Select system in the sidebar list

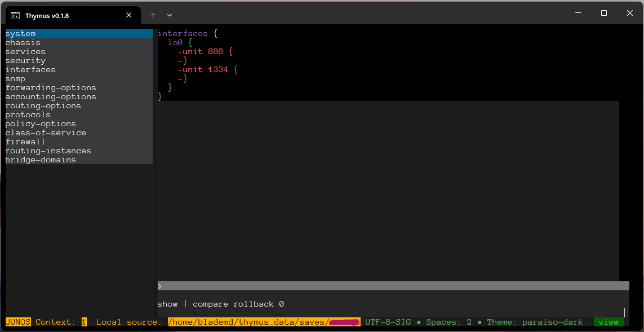coord(79,33)
